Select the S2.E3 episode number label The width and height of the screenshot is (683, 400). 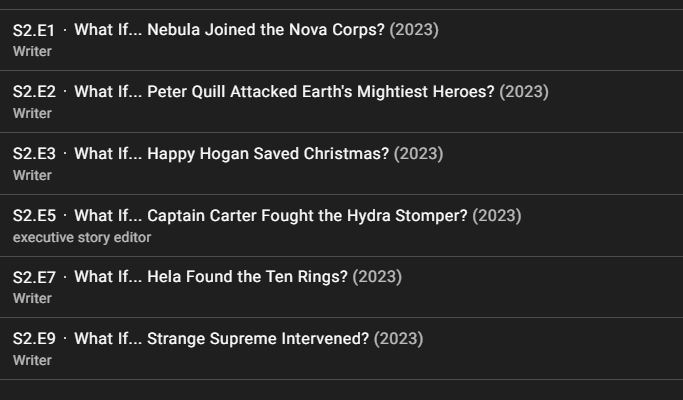pos(34,154)
